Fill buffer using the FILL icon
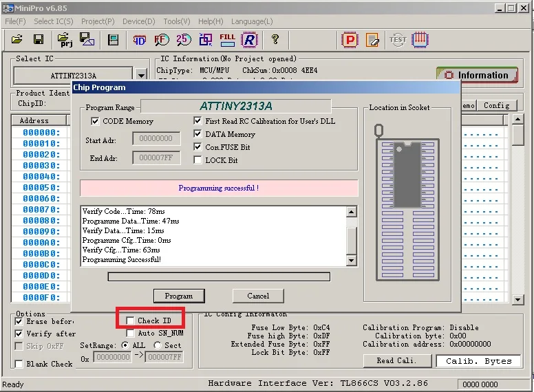534x392 pixels. coord(227,40)
